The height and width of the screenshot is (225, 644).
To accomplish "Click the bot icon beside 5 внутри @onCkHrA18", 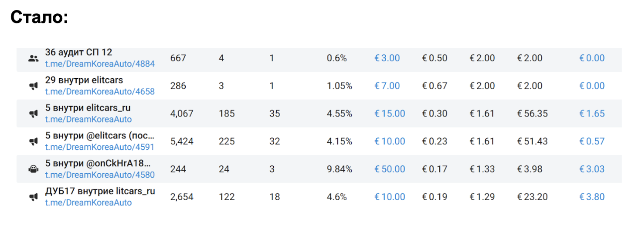I will coord(33,169).
